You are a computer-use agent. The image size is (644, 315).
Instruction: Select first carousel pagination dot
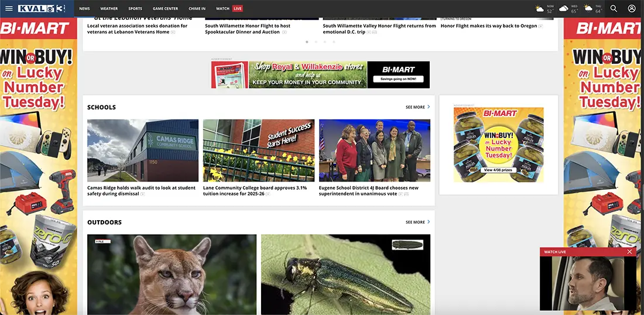[307, 42]
